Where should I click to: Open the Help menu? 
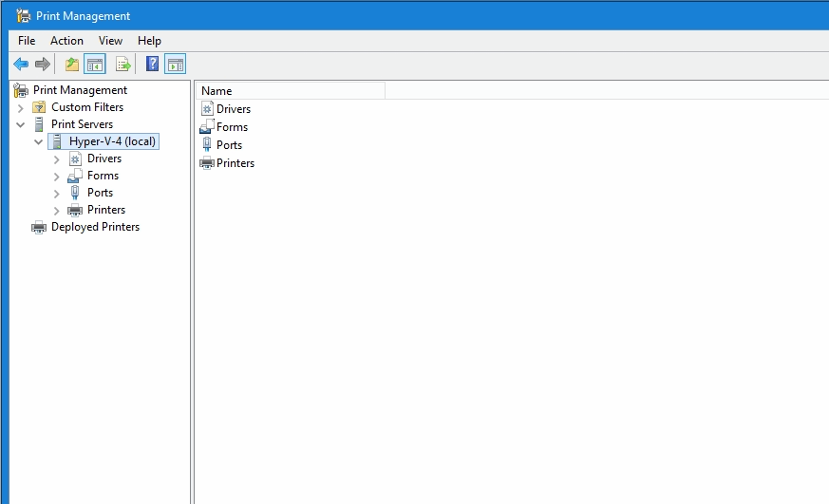coord(149,41)
